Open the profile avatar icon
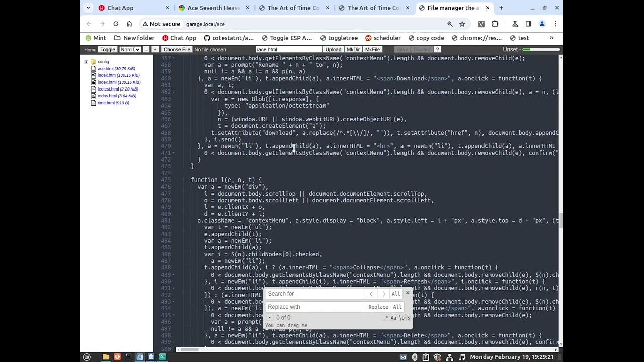The image size is (644, 362). [542, 24]
